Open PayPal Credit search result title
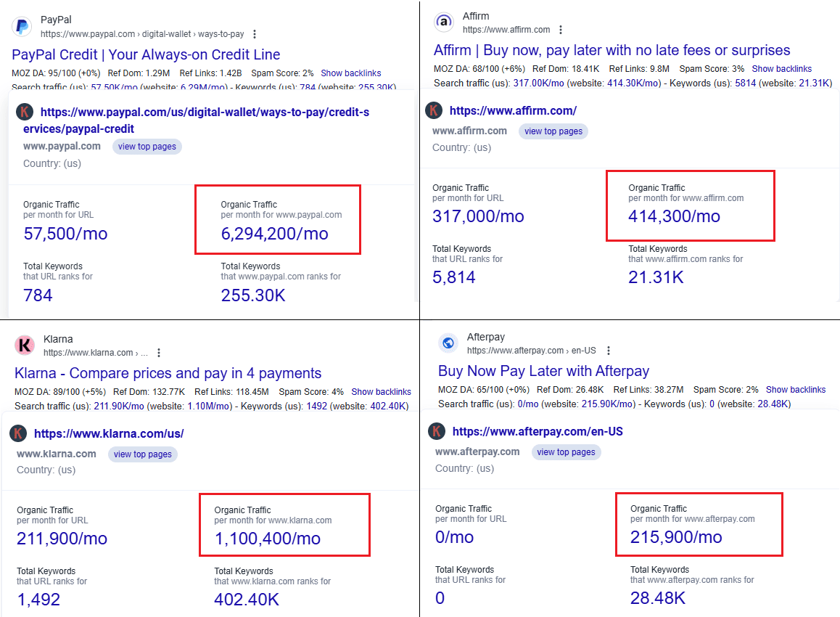 pos(146,54)
